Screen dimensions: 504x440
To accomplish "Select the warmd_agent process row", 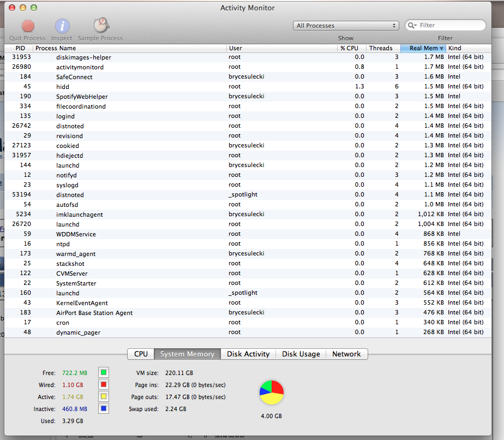I will (248, 253).
